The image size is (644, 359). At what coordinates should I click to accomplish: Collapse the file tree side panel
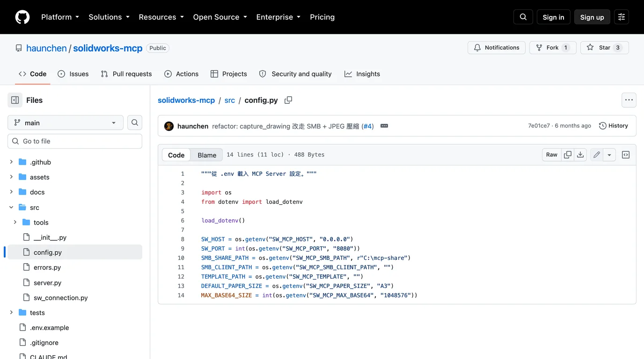pos(15,100)
